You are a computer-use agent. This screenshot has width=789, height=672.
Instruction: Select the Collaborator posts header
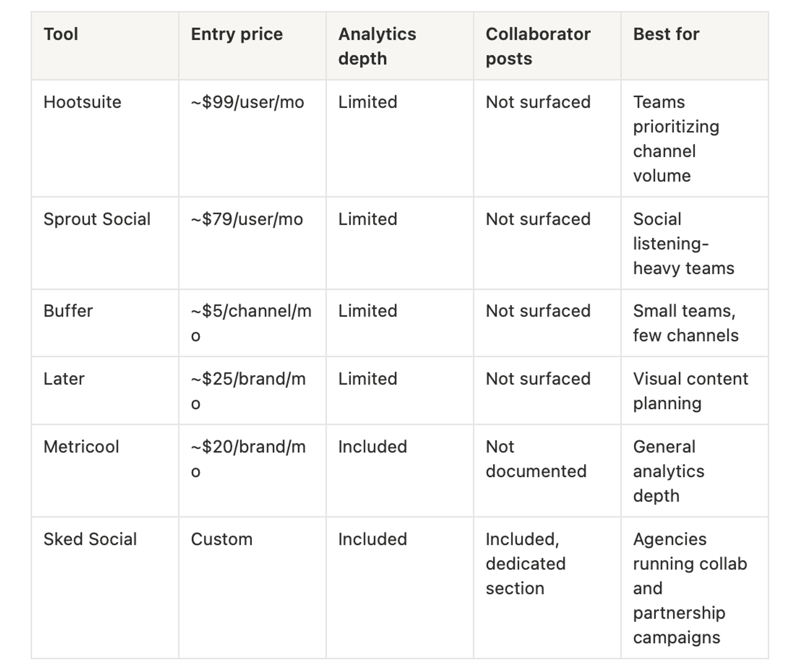pyautogui.click(x=547, y=46)
